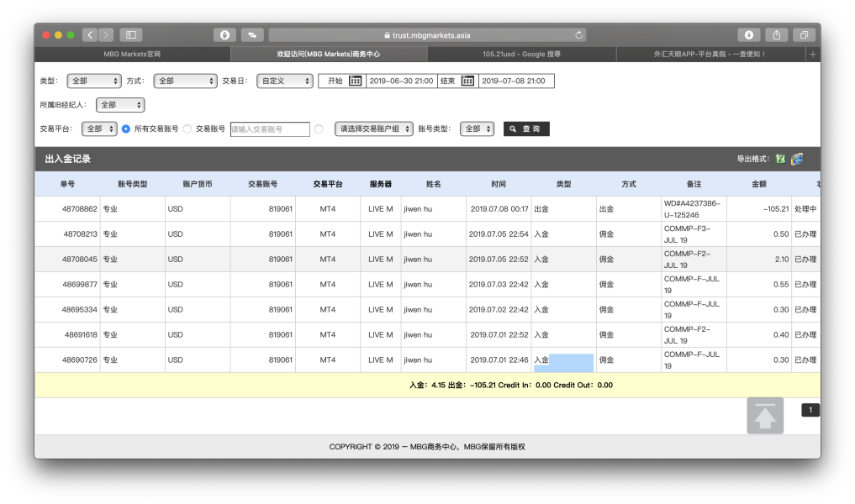Open 所属IB经纪人 dropdown
The image size is (855, 504).
point(119,105)
